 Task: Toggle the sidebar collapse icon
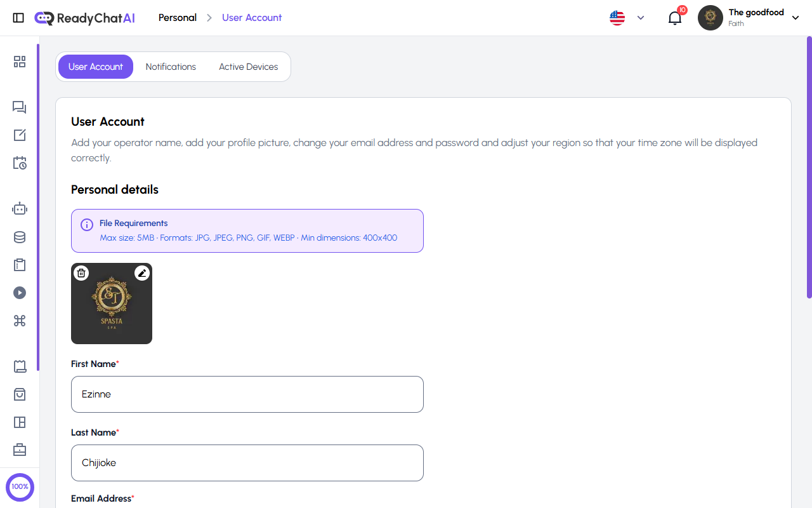pyautogui.click(x=18, y=18)
